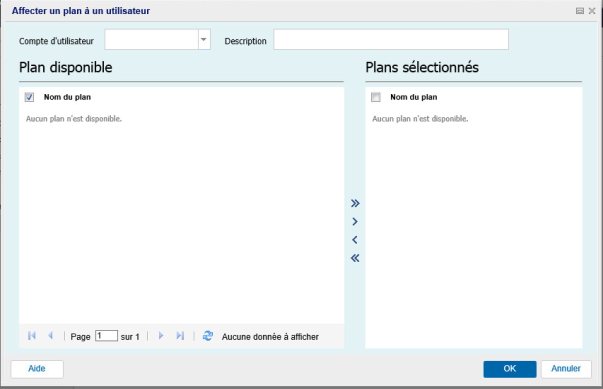Click the Annuler button
Image resolution: width=603 pixels, height=389 pixels.
pos(566,369)
